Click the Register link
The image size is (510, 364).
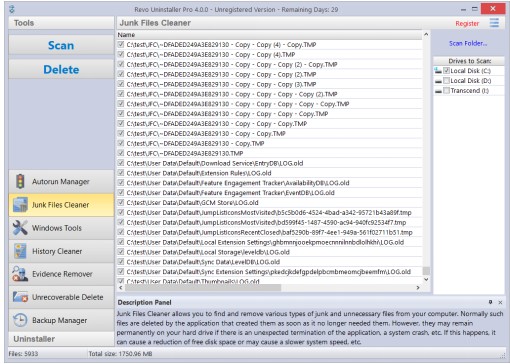point(467,23)
